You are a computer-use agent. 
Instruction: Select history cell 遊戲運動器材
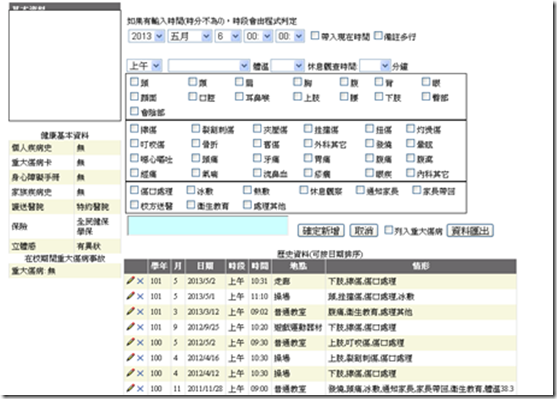(298, 327)
